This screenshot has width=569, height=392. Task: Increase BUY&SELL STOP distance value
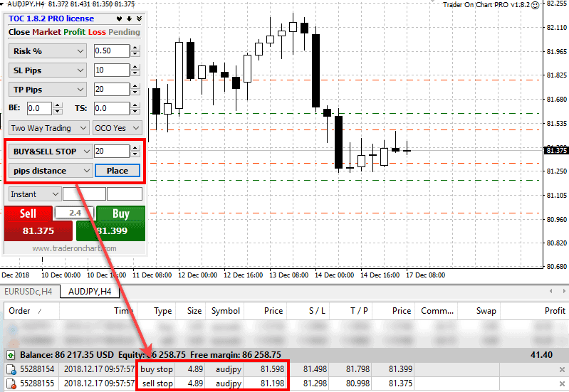tap(135, 148)
